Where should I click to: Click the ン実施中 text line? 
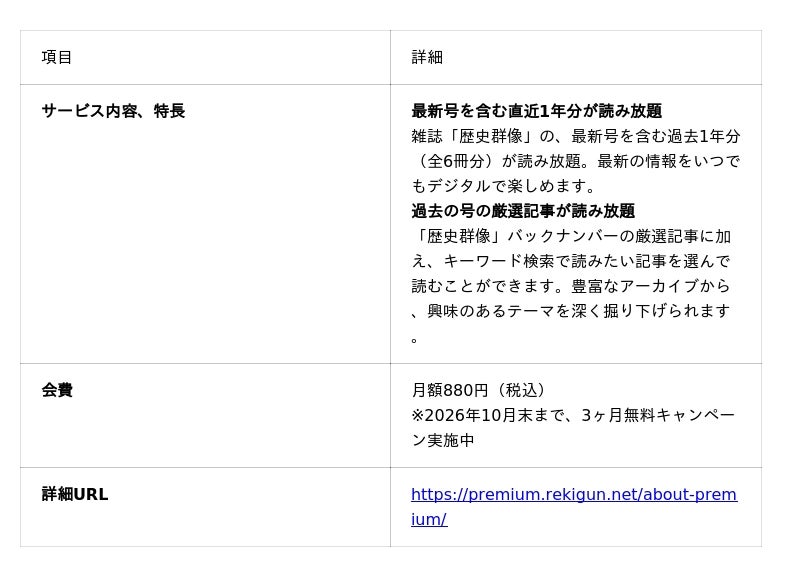pyautogui.click(x=443, y=440)
